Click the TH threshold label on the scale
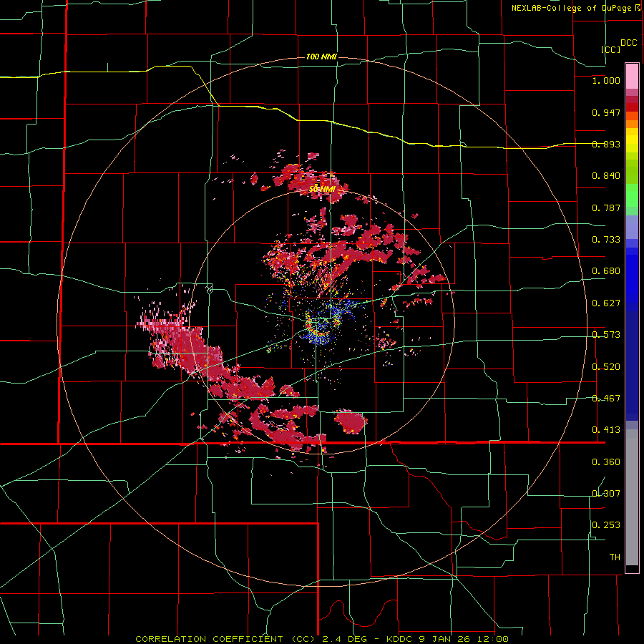 click(x=615, y=557)
